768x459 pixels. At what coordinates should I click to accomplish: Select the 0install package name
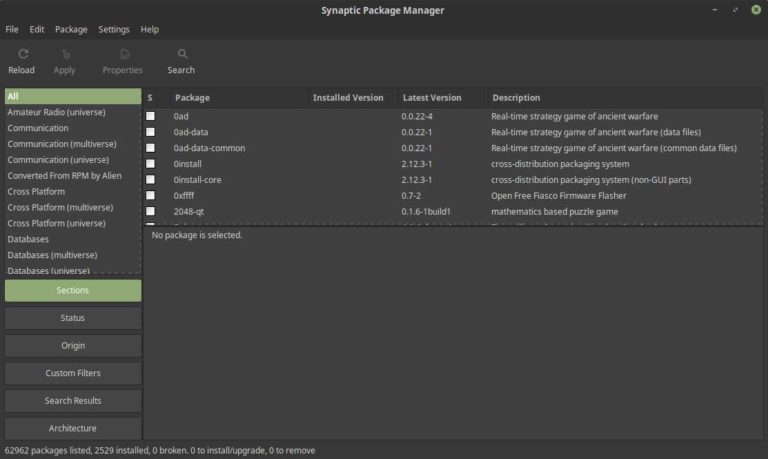187,164
